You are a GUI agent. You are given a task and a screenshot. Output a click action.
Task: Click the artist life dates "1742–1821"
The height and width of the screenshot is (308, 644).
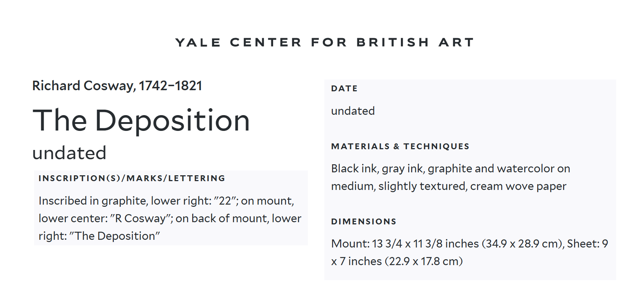(x=170, y=86)
